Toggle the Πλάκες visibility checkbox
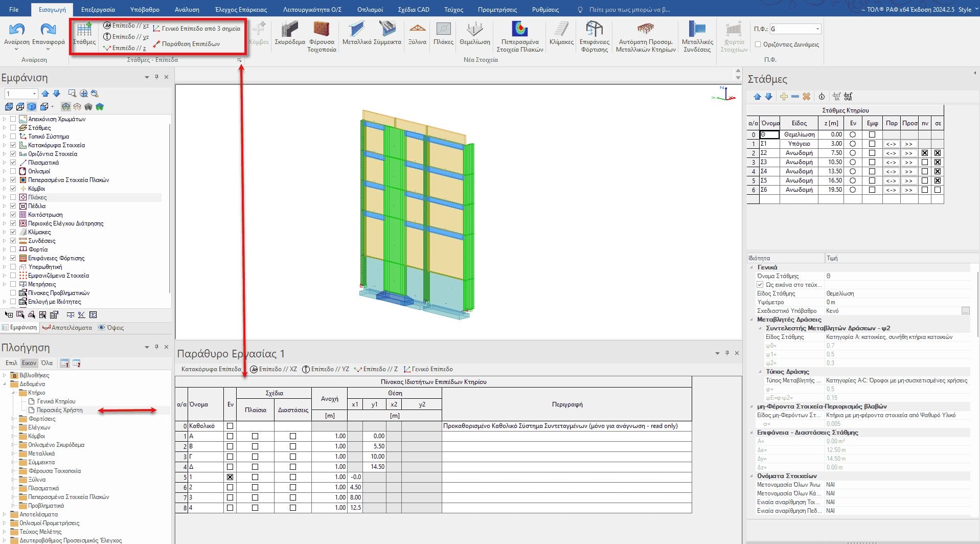Screen dimensions: 980x544 [x=13, y=197]
